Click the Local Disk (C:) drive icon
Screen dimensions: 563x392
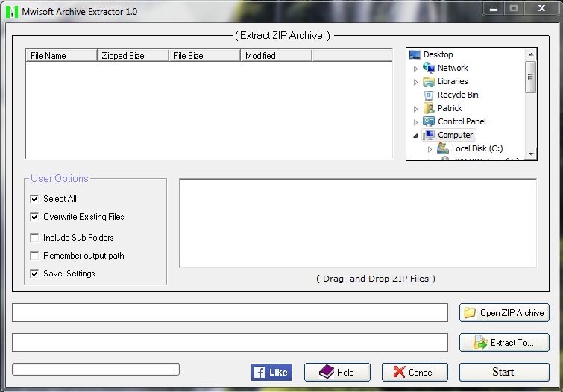click(x=443, y=148)
